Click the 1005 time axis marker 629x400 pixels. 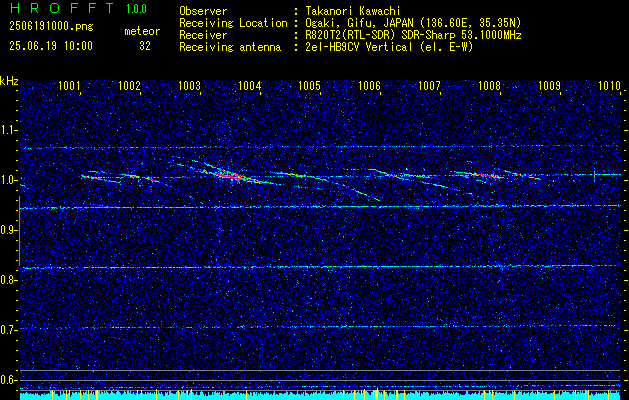310,85
